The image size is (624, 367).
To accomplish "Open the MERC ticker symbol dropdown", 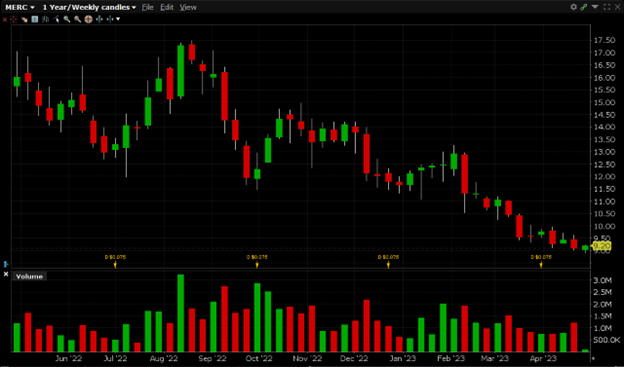I will pyautogui.click(x=20, y=7).
